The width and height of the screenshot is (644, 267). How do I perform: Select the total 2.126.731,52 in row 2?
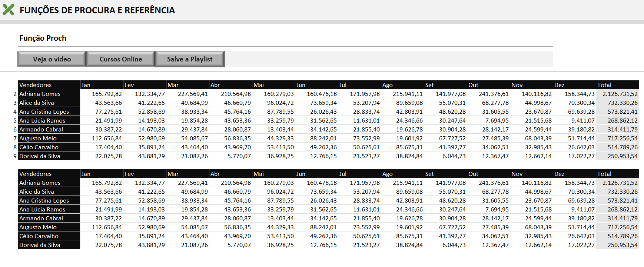[x=617, y=94]
